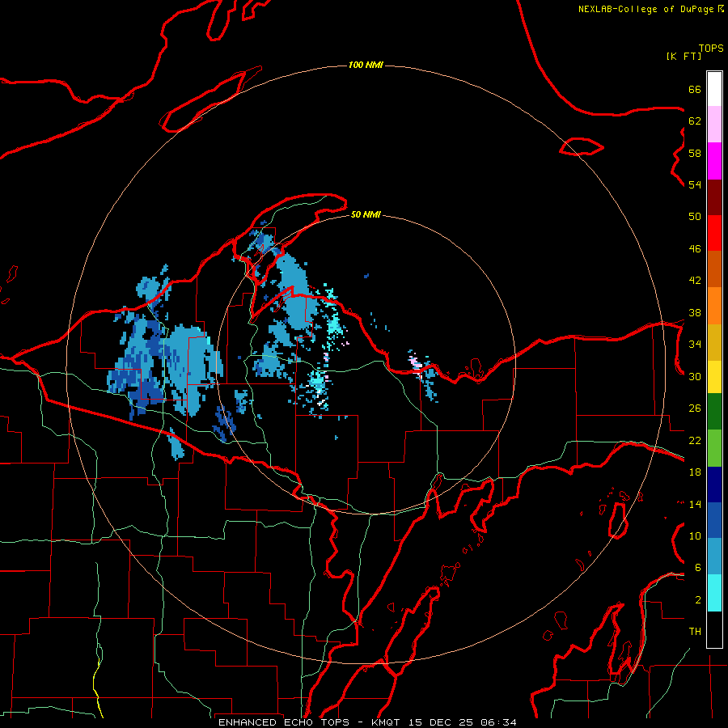Click the medium blue legend swatch
728x728 pixels.
714,520
